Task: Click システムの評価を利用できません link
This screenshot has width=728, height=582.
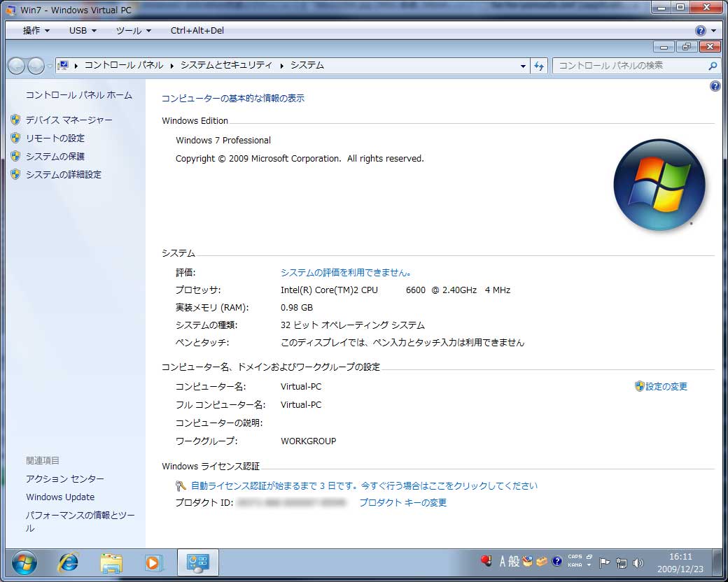Action: coord(346,273)
